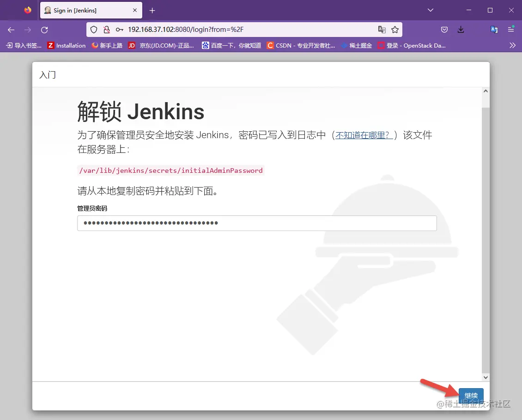The width and height of the screenshot is (522, 420).
Task: Open the shield tracking protection icon
Action: [x=94, y=30]
